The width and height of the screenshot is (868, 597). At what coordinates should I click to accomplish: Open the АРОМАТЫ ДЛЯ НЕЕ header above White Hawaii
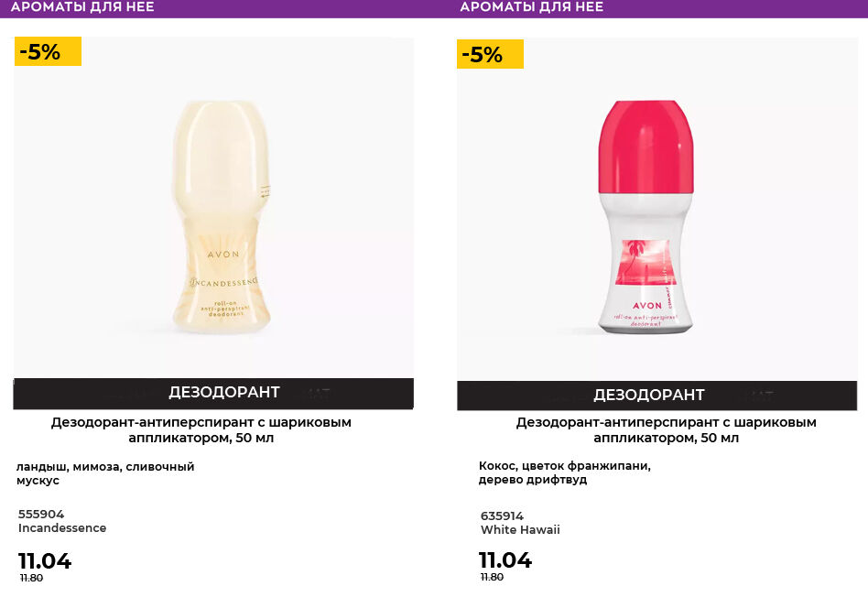pos(531,7)
